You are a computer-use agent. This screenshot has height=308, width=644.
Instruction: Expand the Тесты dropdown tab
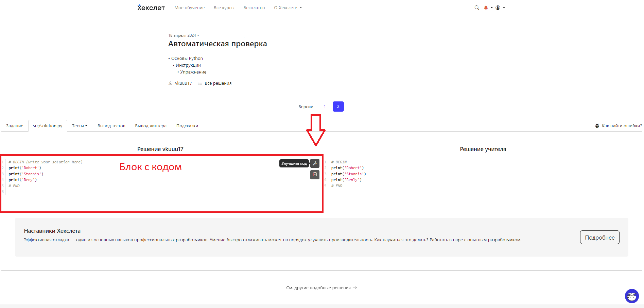pyautogui.click(x=80, y=126)
